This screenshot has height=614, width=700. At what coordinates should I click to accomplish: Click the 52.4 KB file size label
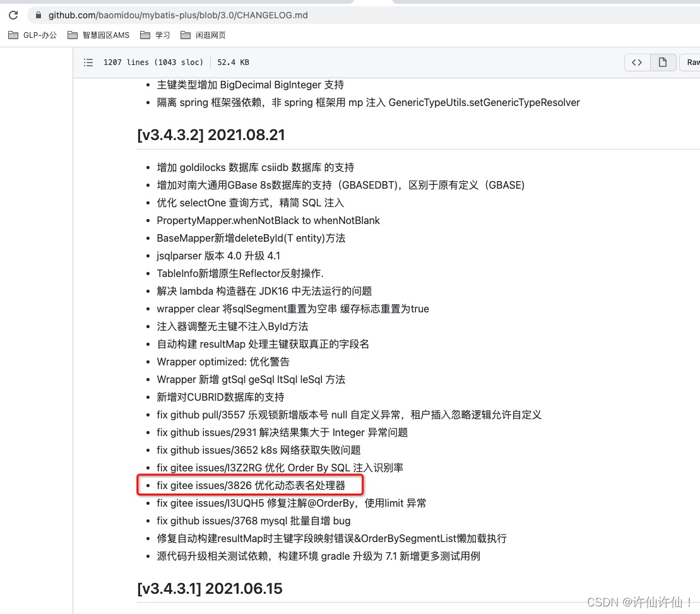coord(232,62)
